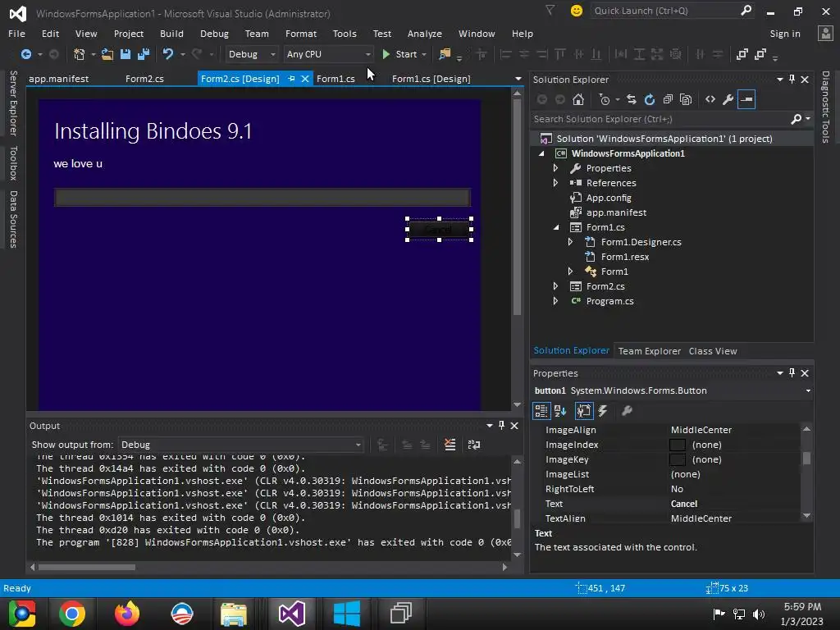This screenshot has width=840, height=630.
Task: Click the feedback smiley face icon
Action: [577, 11]
